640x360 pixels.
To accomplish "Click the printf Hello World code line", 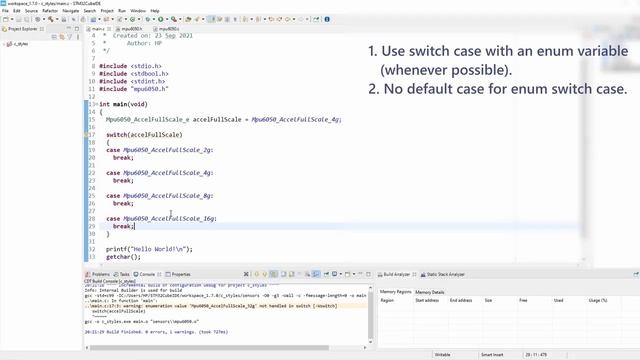I will pos(149,249).
